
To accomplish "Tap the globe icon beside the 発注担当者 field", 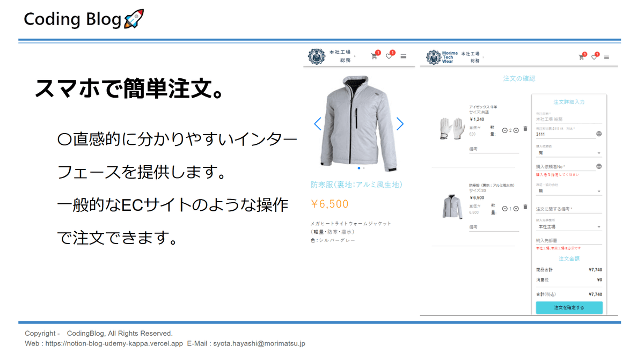I will pyautogui.click(x=598, y=134).
